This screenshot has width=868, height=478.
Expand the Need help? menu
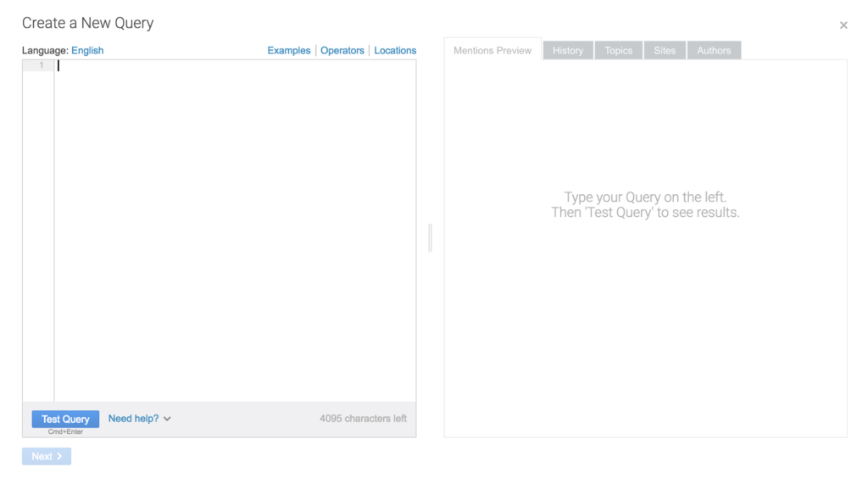pos(134,419)
